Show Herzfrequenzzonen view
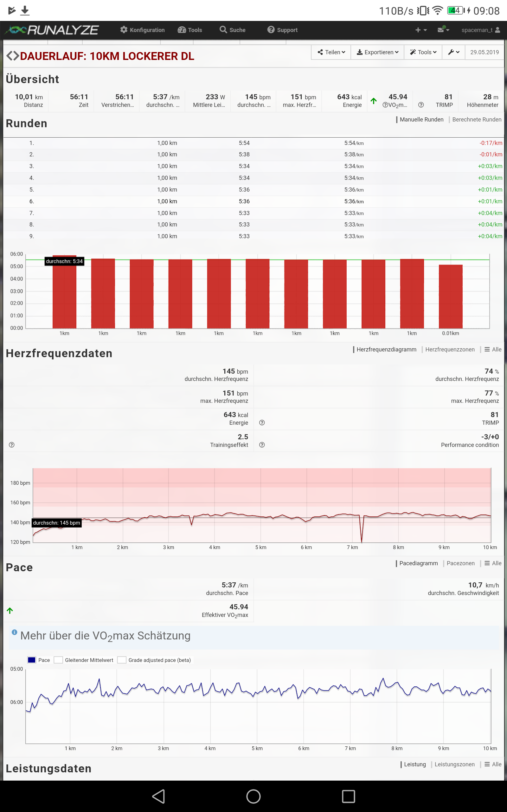Screen dimensions: 507x812 click(449, 349)
